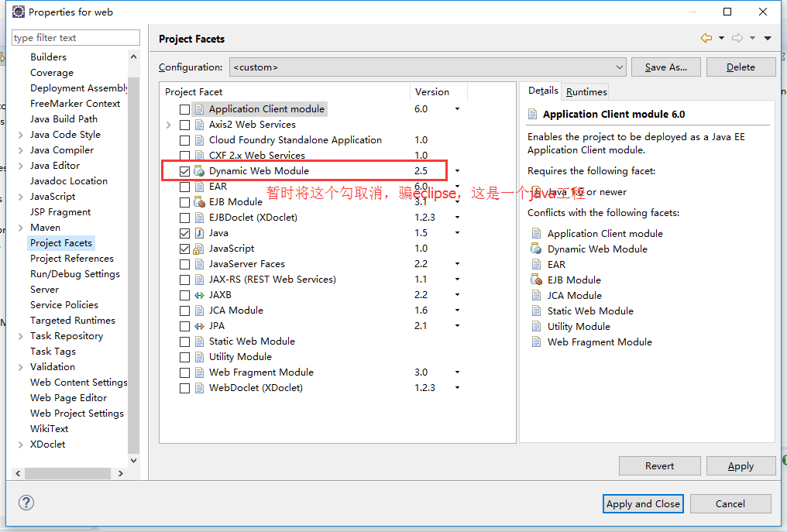787x532 pixels.
Task: Click EJB Module icon in conflicts list
Action: click(x=536, y=280)
